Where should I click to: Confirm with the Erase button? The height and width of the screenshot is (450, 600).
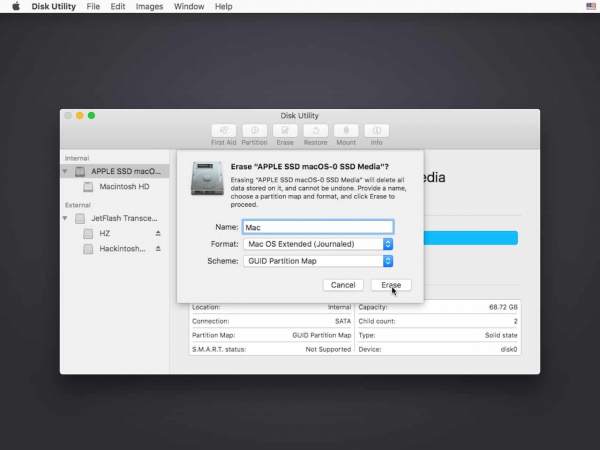pyautogui.click(x=390, y=285)
